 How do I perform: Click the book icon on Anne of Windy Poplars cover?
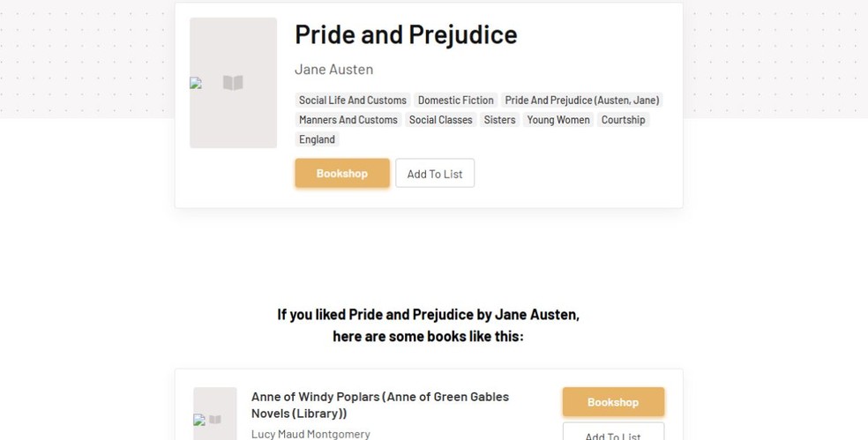(x=215, y=420)
